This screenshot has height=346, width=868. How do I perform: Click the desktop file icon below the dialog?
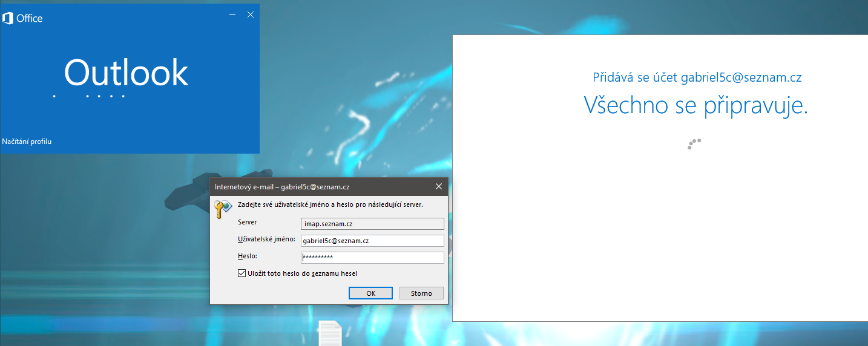point(330,333)
